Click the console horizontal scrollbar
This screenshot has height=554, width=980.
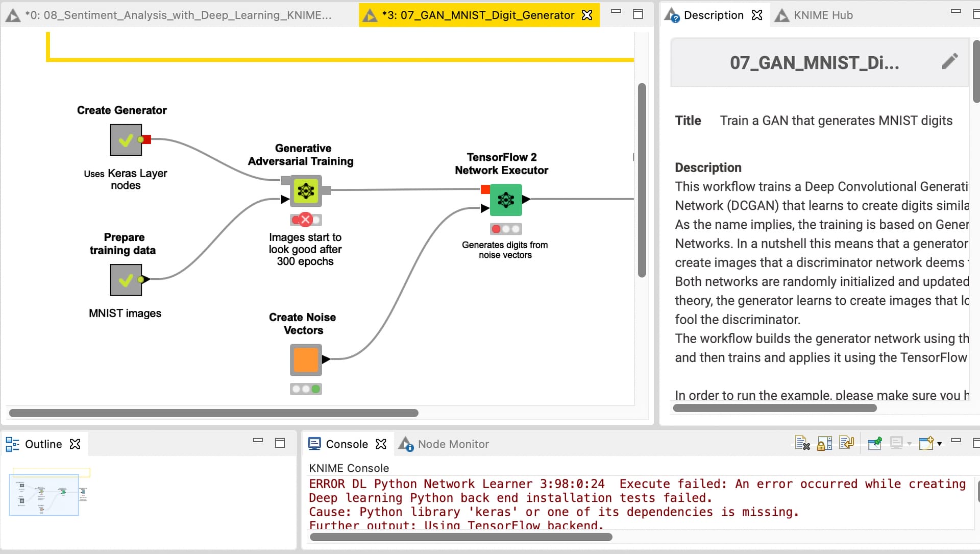460,537
